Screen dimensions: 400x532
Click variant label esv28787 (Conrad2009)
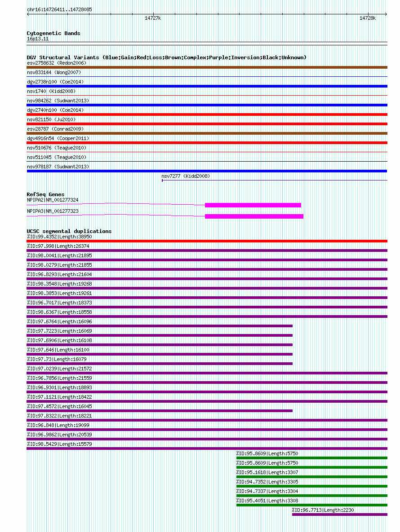(x=55, y=129)
